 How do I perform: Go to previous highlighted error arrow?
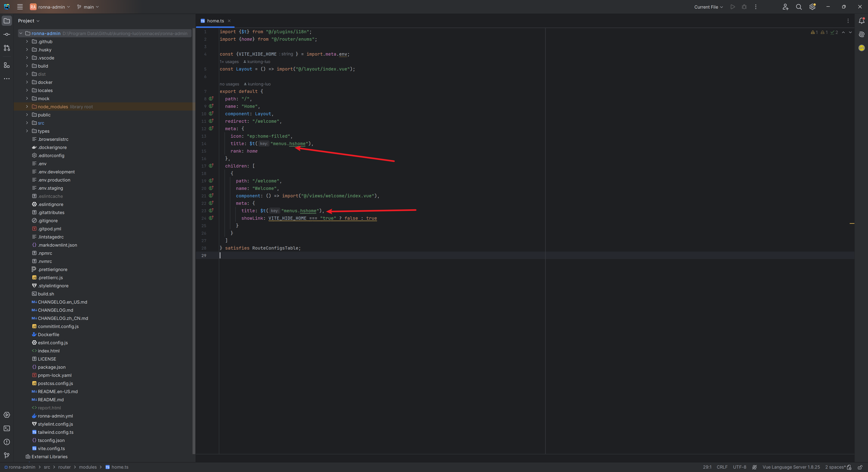click(x=843, y=32)
